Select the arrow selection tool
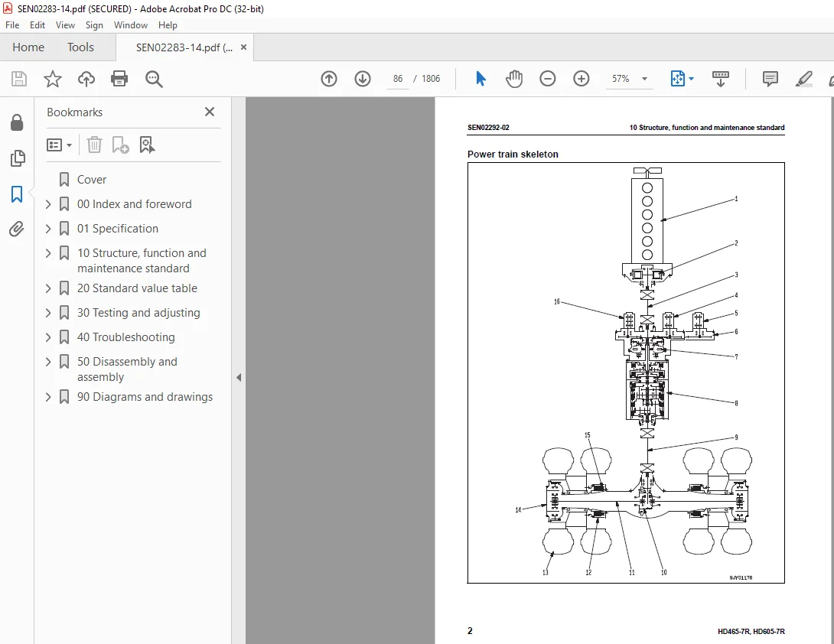The width and height of the screenshot is (834, 644). pos(481,79)
